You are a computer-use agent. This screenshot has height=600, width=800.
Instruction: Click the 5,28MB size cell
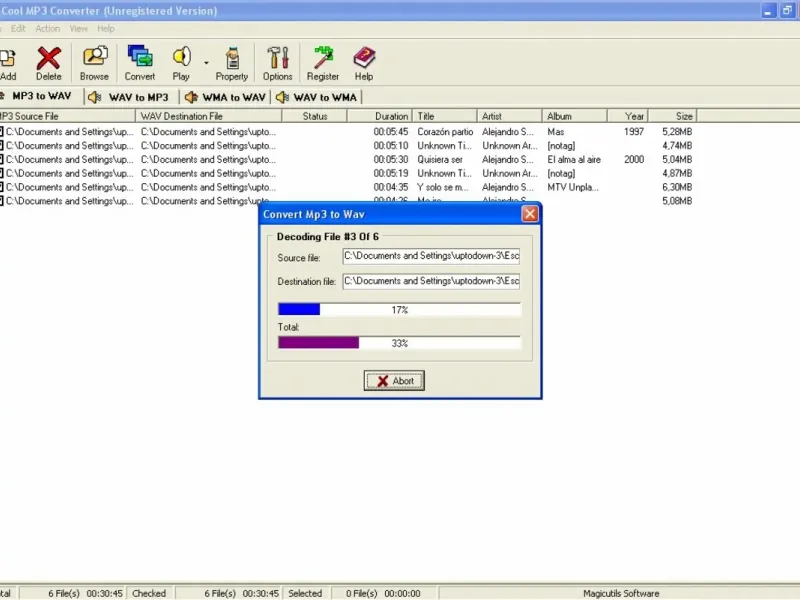point(677,132)
